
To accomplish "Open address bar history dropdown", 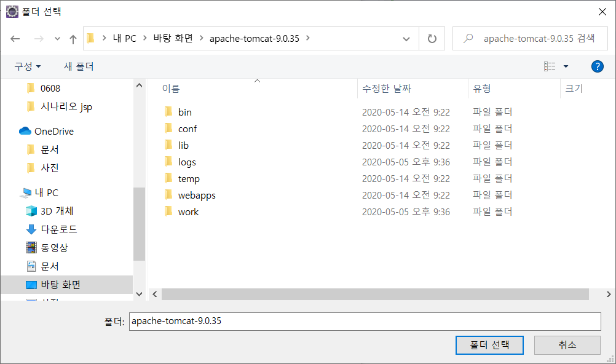I will (x=406, y=39).
